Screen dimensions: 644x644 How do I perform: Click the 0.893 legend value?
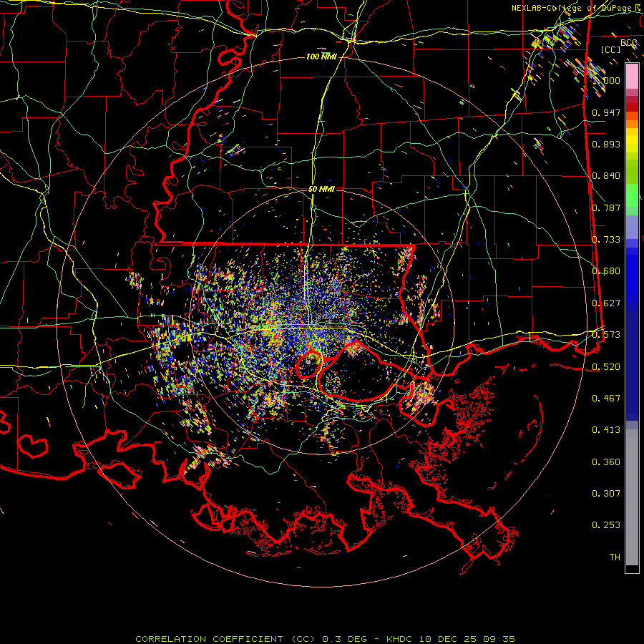click(606, 144)
